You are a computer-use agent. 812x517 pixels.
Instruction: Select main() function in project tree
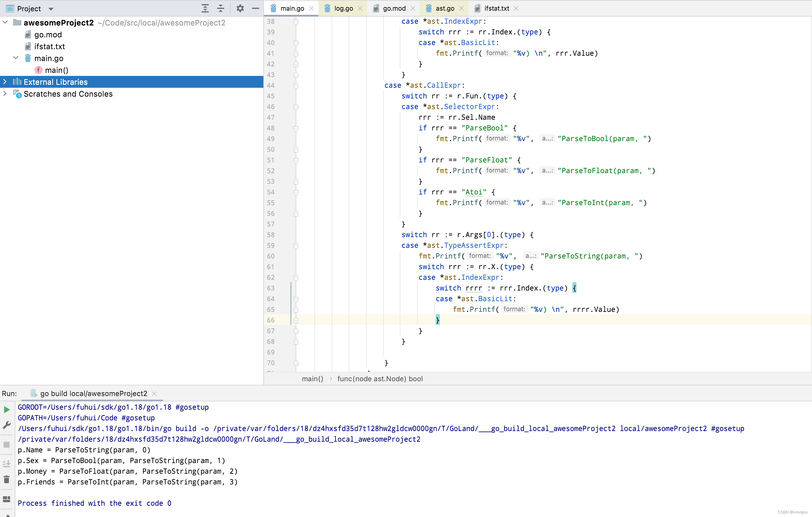tap(56, 70)
